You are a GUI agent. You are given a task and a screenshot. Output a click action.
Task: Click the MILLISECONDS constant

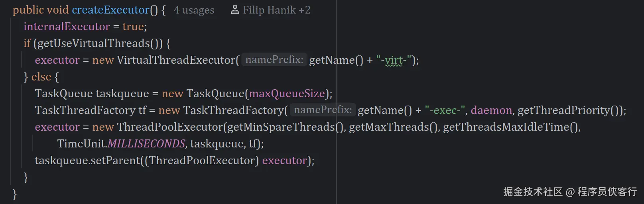(146, 144)
